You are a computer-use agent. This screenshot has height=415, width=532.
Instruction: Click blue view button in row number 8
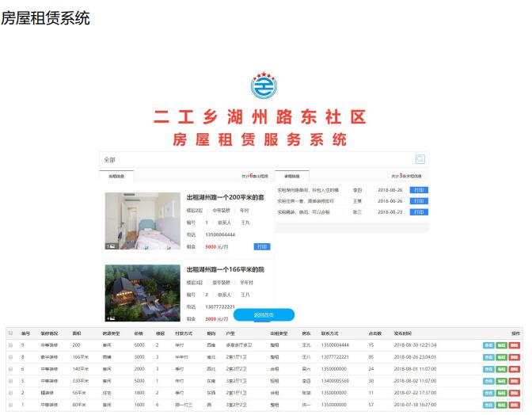click(x=488, y=357)
